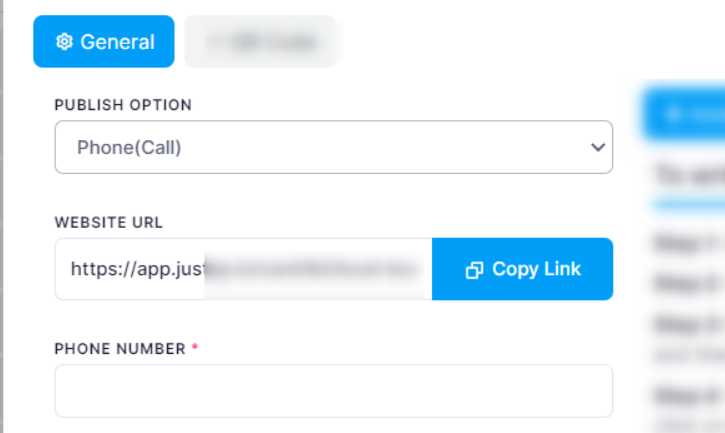Click the copy icon beside Copy Link
The height and width of the screenshot is (433, 725).
[x=475, y=270]
